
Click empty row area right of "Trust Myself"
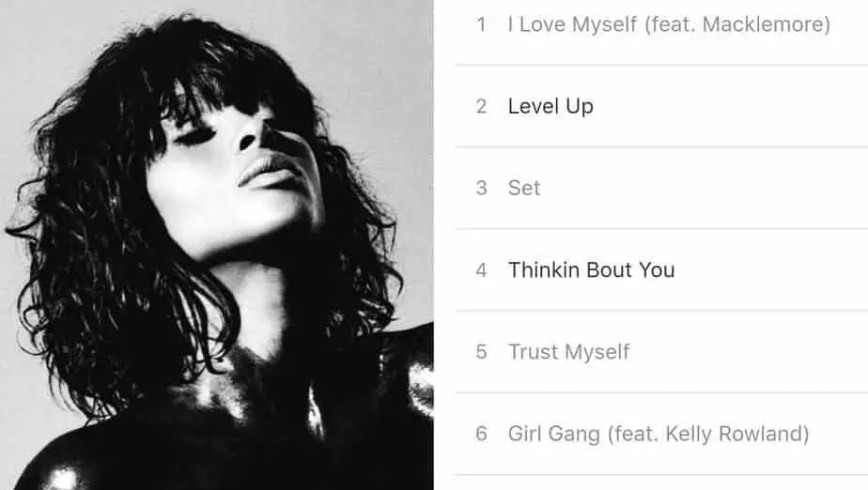[x=749, y=352]
